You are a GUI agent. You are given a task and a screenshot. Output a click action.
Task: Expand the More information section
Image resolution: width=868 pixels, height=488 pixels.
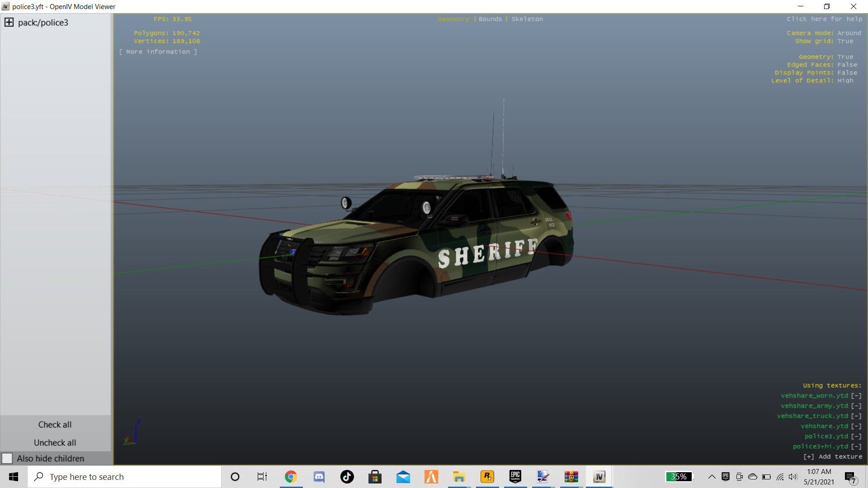[x=158, y=52]
